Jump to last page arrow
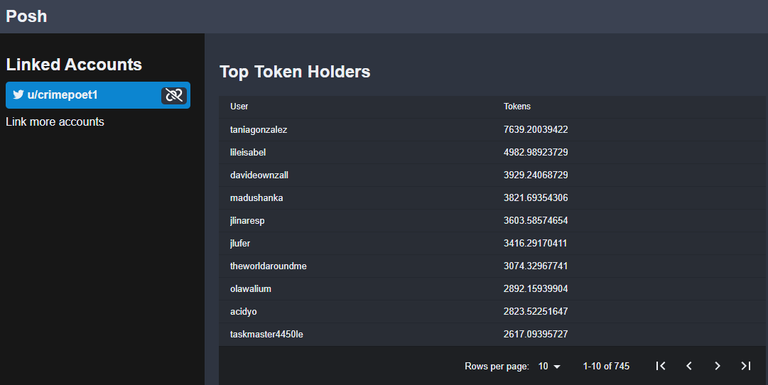The image size is (768, 385). (x=745, y=366)
